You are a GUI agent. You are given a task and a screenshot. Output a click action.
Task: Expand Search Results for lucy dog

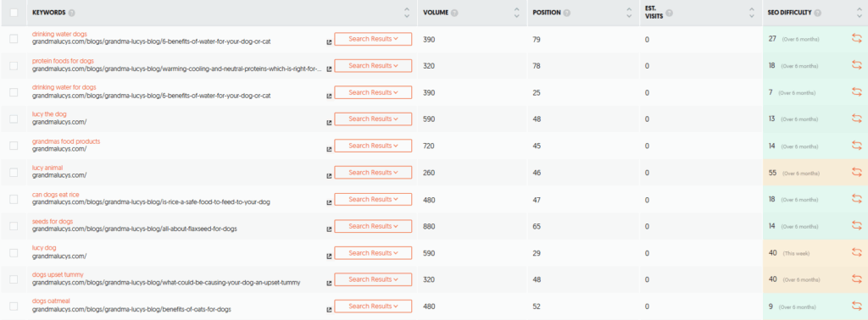click(x=373, y=252)
